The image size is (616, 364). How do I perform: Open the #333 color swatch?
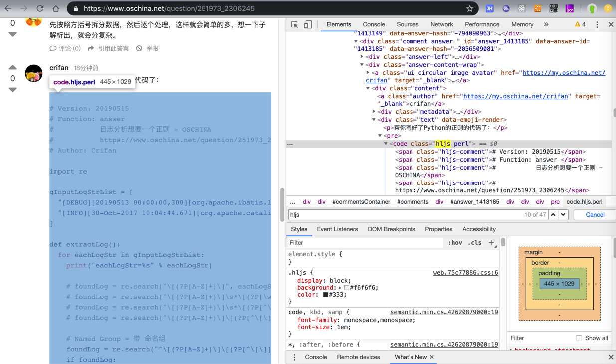[326, 295]
